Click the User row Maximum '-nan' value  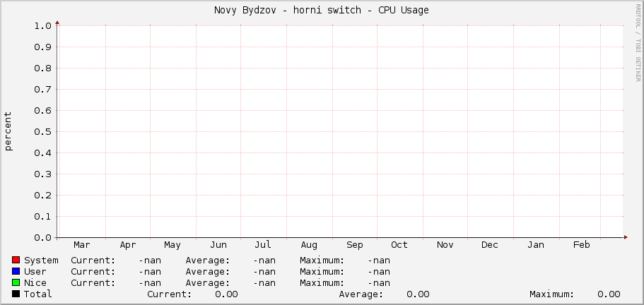pyautogui.click(x=379, y=271)
